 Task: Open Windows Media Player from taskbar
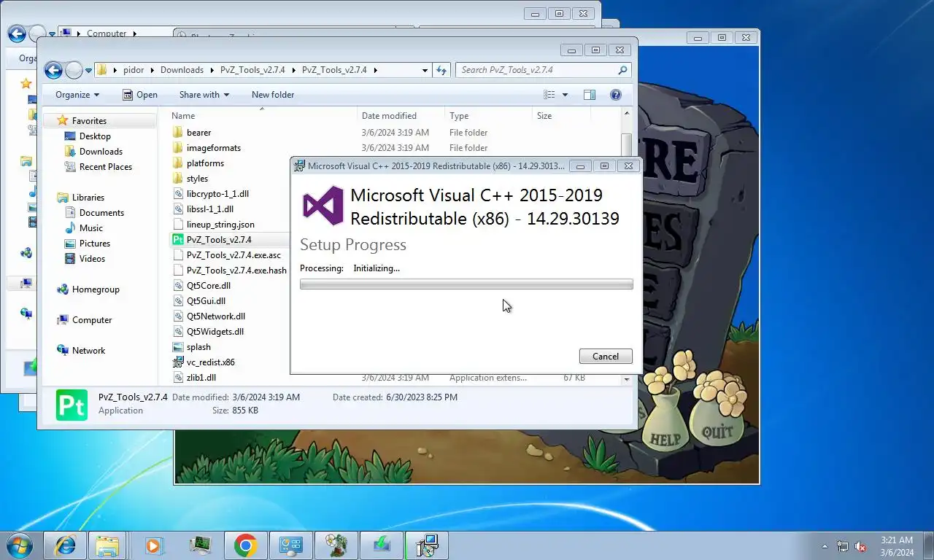(x=153, y=545)
